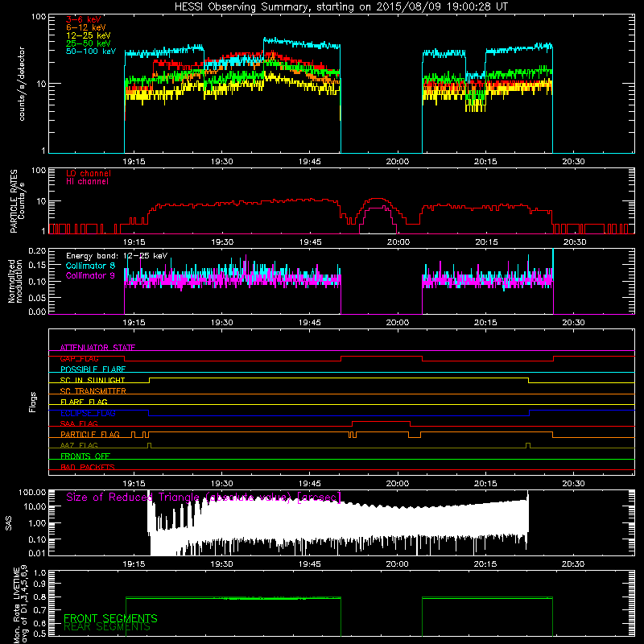
Task: Click the ATTENUATOR_STATE flag label
Action: point(97,348)
